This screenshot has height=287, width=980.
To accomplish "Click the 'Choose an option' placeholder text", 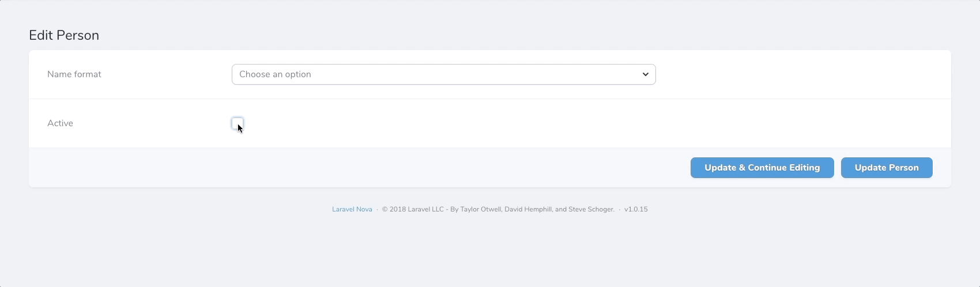I will [x=275, y=74].
